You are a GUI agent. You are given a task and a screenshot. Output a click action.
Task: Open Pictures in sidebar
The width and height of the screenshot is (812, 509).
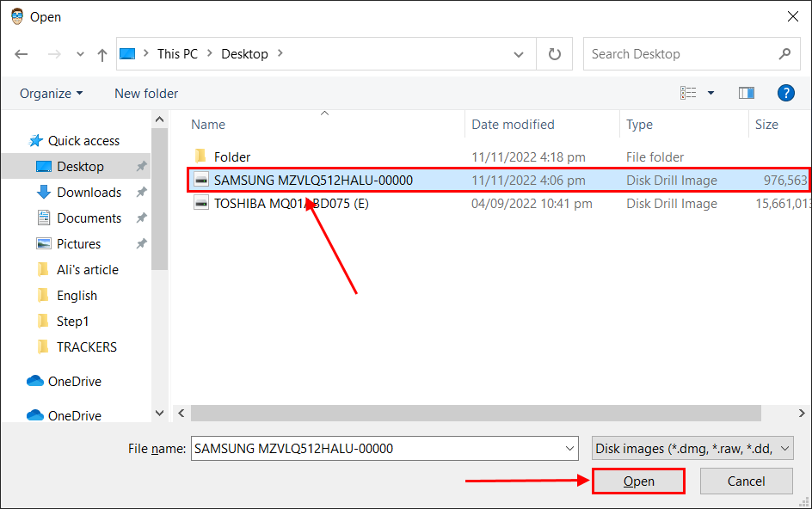pyautogui.click(x=79, y=244)
